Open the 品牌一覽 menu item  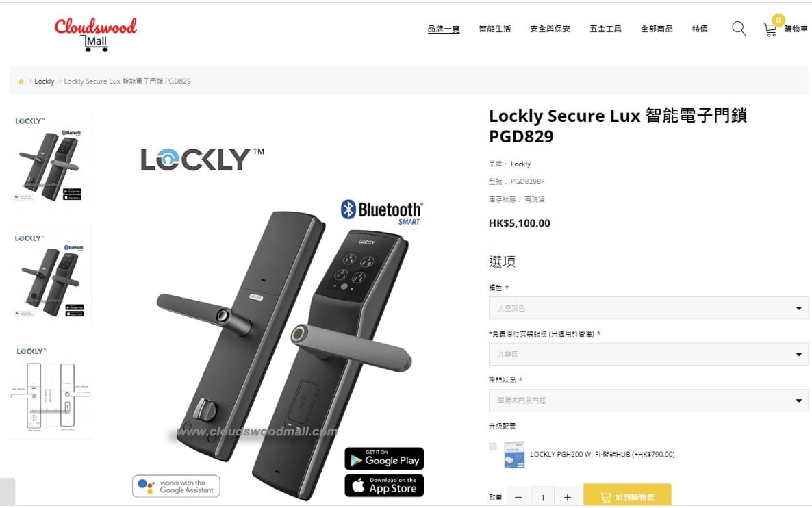(x=443, y=29)
